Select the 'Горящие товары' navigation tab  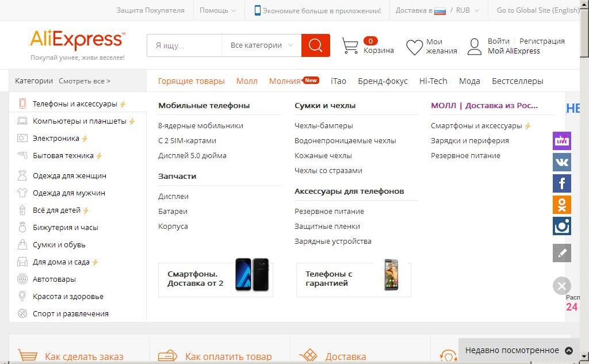click(x=191, y=81)
